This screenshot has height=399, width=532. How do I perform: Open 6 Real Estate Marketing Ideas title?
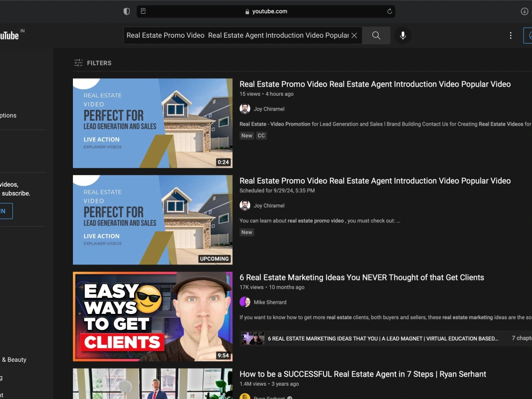tap(362, 278)
